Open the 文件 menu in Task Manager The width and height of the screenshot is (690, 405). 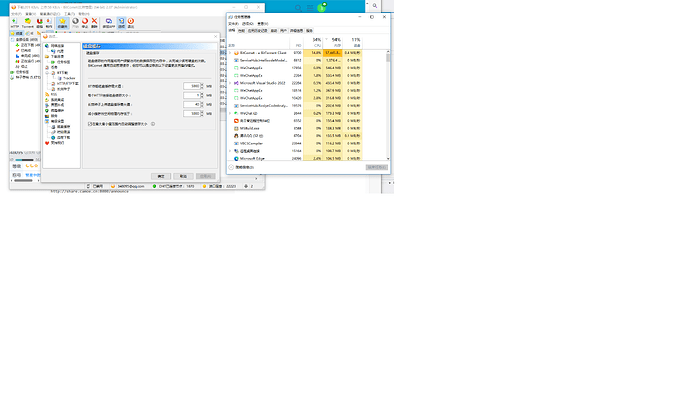(x=233, y=22)
